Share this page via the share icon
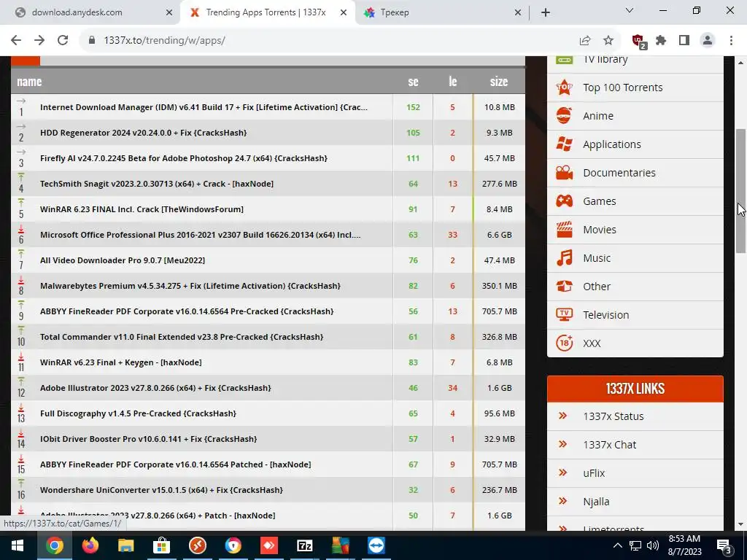 click(x=585, y=40)
